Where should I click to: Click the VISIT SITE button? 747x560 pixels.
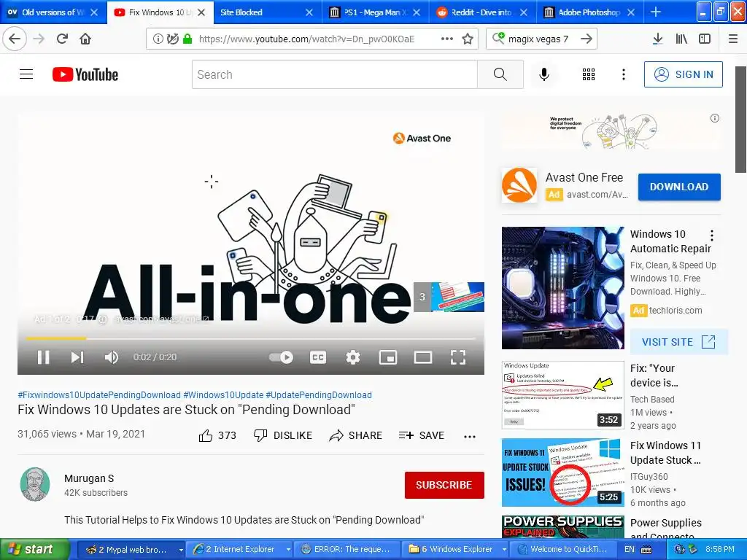(679, 342)
